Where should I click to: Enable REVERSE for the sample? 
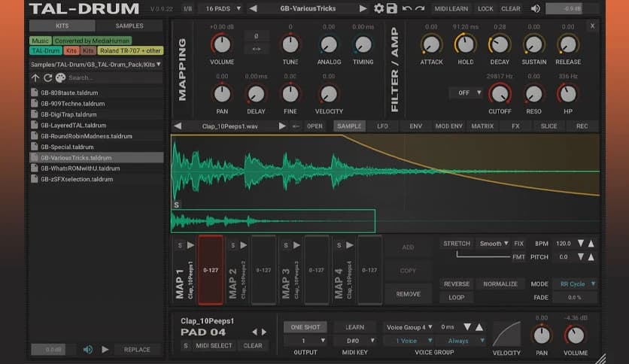coord(457,284)
